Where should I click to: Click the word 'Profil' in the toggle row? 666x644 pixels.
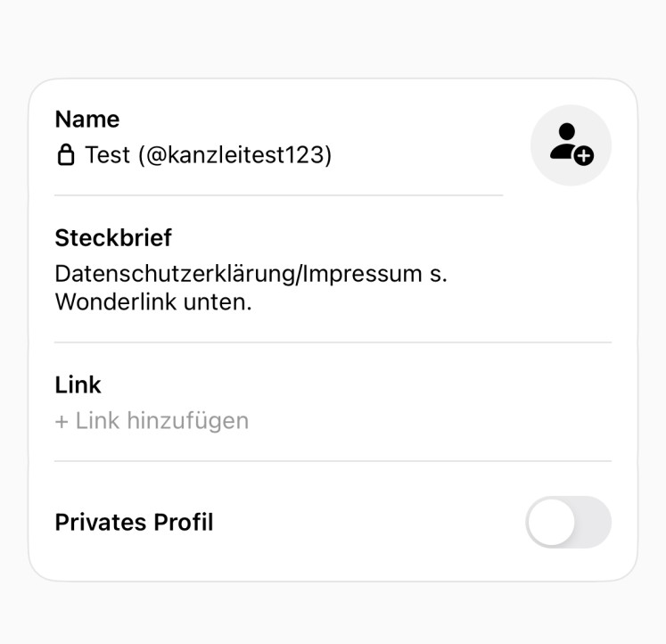(x=184, y=522)
